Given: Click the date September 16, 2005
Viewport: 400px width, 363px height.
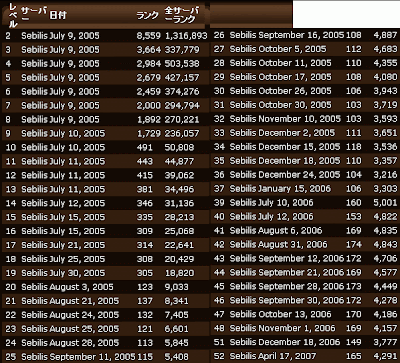Looking at the screenshot, I should point(301,35).
